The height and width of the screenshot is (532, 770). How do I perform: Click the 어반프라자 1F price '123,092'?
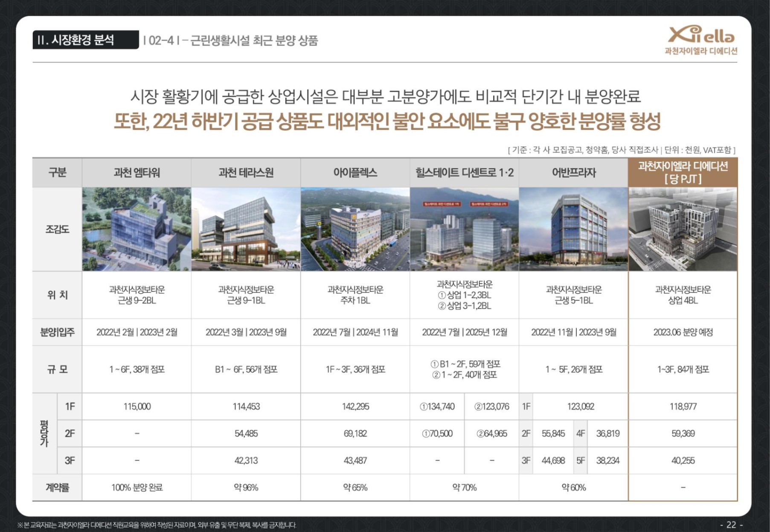tap(581, 406)
